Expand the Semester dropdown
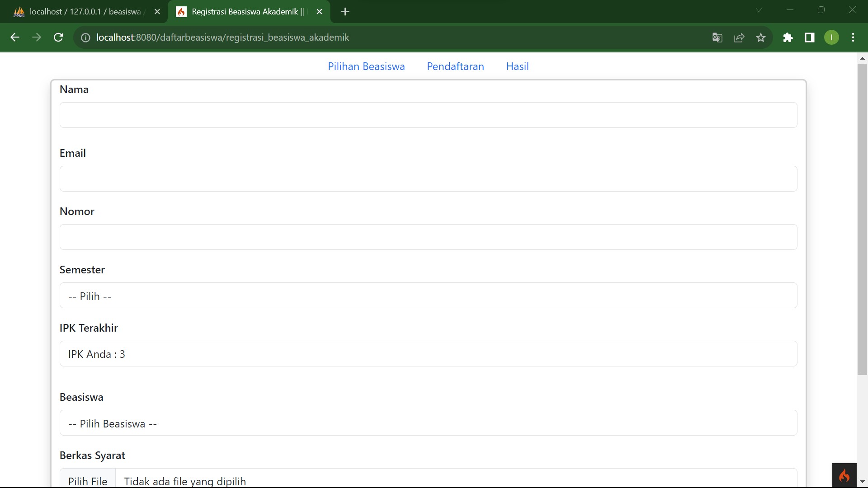Viewport: 868px width, 488px height. [428, 296]
